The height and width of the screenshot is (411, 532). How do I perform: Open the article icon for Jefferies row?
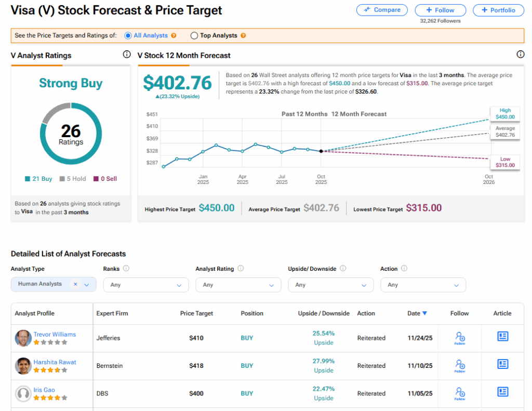502,336
